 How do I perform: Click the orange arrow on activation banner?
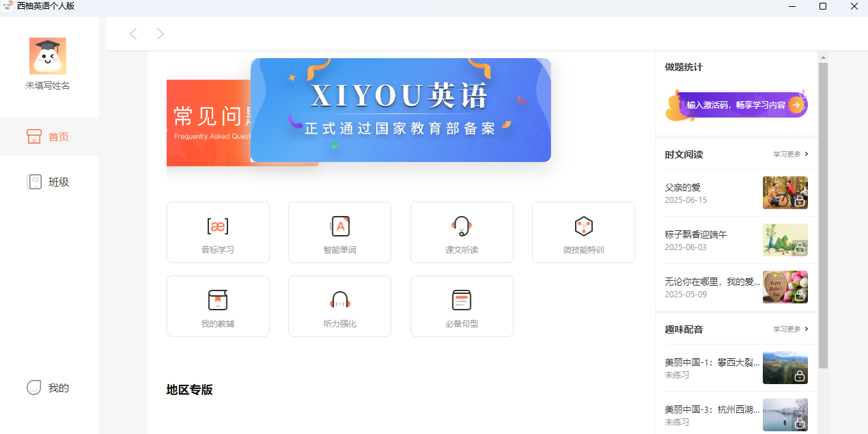coord(796,105)
